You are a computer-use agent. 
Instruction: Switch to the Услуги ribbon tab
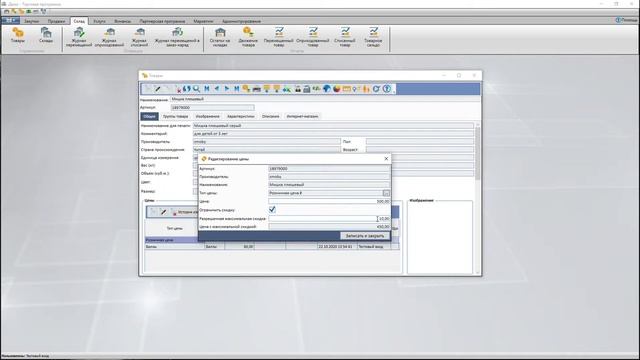(x=99, y=21)
